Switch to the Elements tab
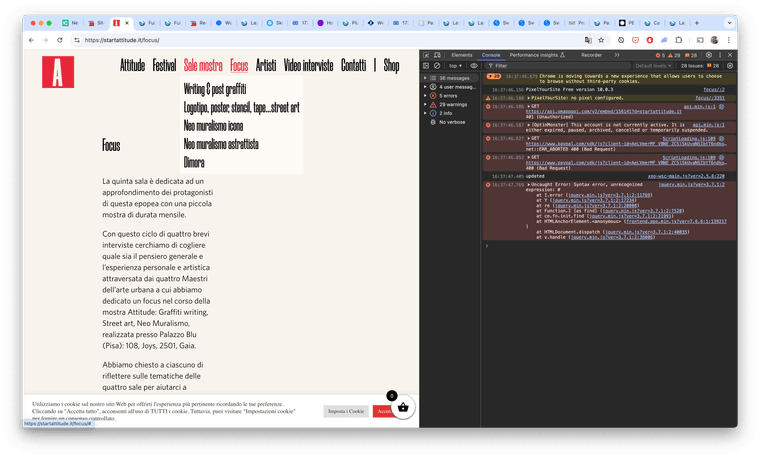The image size is (760, 457). [x=461, y=55]
